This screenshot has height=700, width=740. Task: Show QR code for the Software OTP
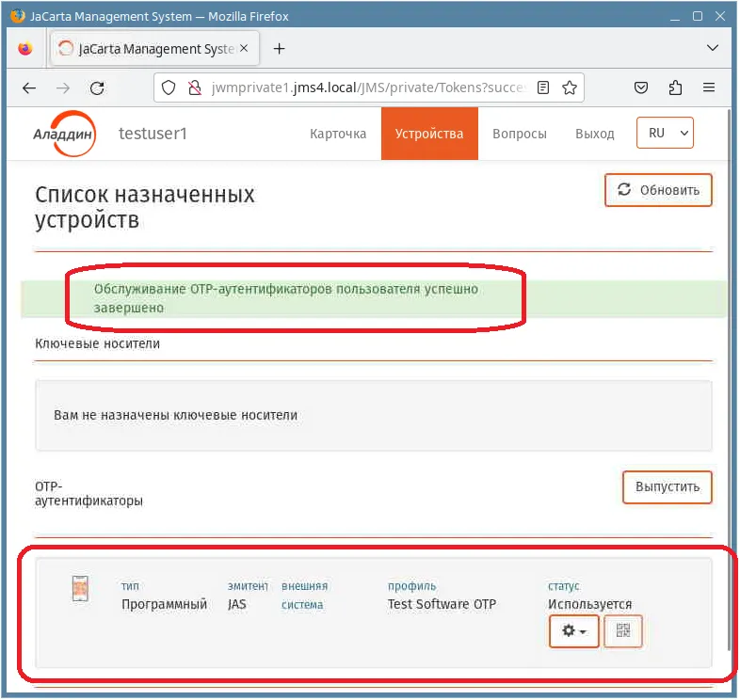[623, 630]
